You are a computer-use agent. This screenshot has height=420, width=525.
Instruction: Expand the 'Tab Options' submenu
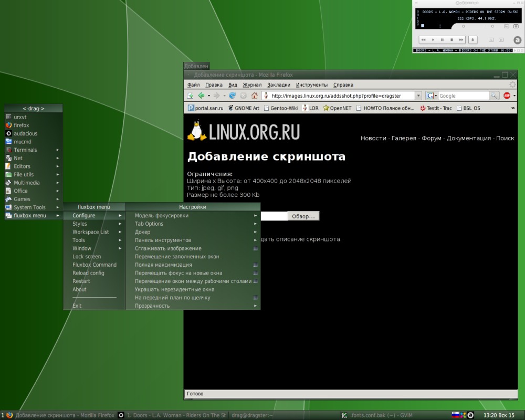[193, 224]
